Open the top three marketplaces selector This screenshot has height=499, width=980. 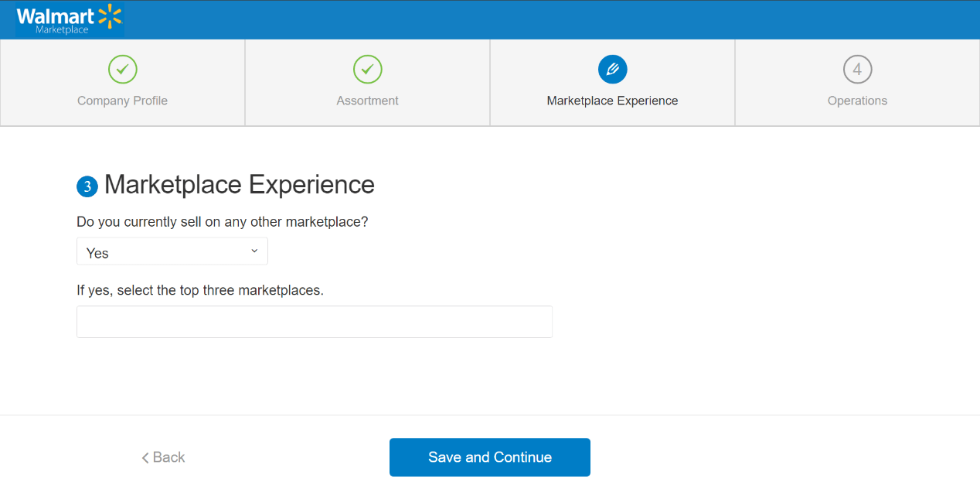(315, 322)
